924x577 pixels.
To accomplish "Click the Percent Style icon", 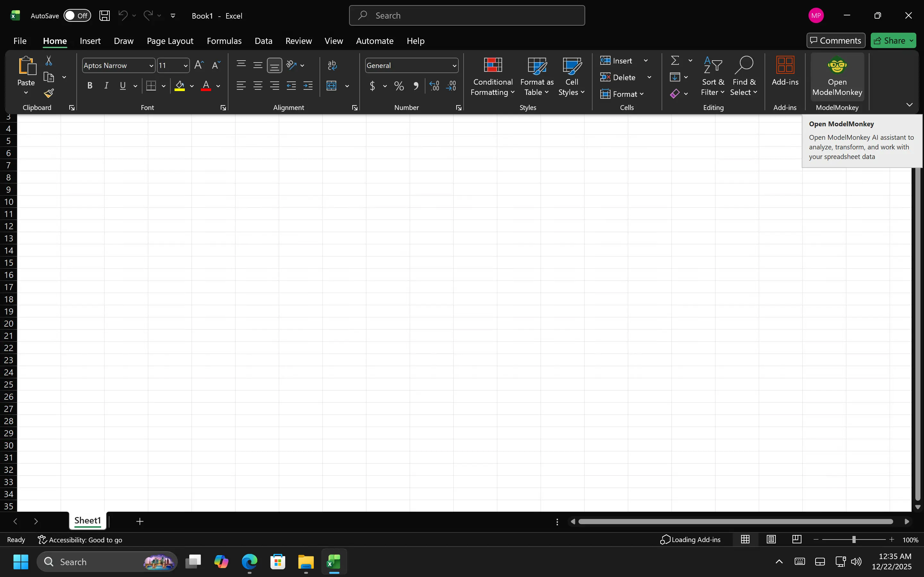I will (x=399, y=86).
